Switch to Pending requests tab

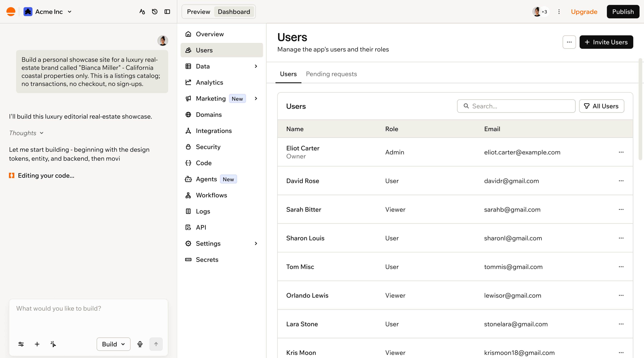pyautogui.click(x=331, y=74)
